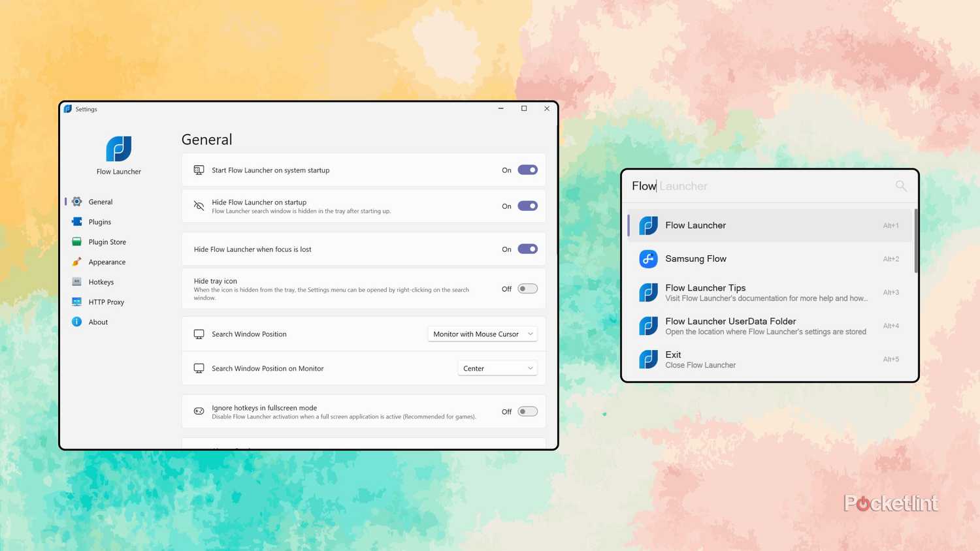Viewport: 980px width, 551px height.
Task: Click the Hide tray icon description text
Action: point(331,294)
